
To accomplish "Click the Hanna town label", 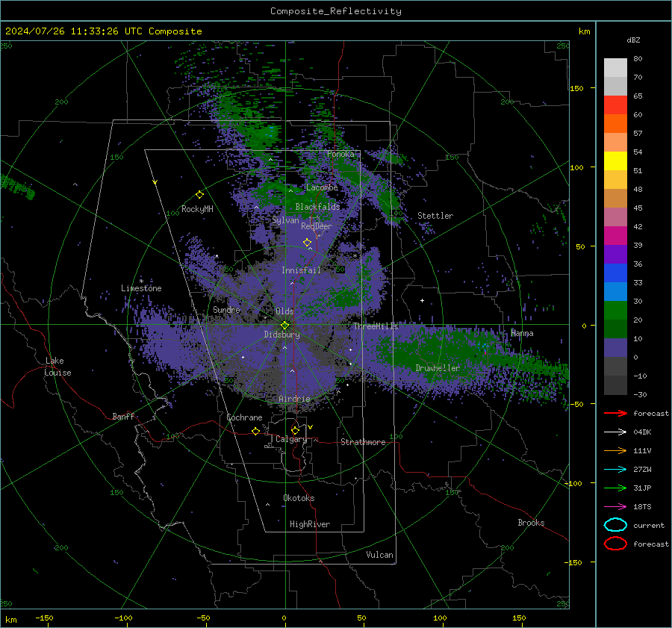I will coord(522,333).
